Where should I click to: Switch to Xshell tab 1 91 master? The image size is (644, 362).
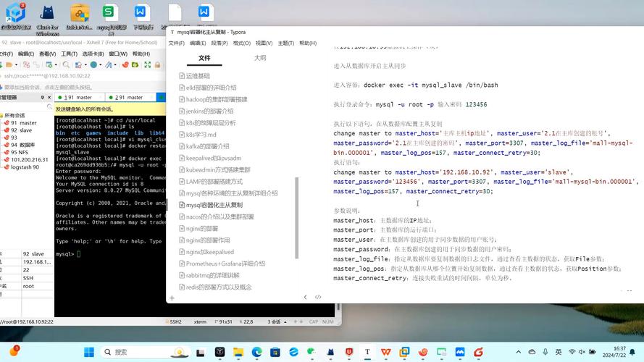[79, 97]
